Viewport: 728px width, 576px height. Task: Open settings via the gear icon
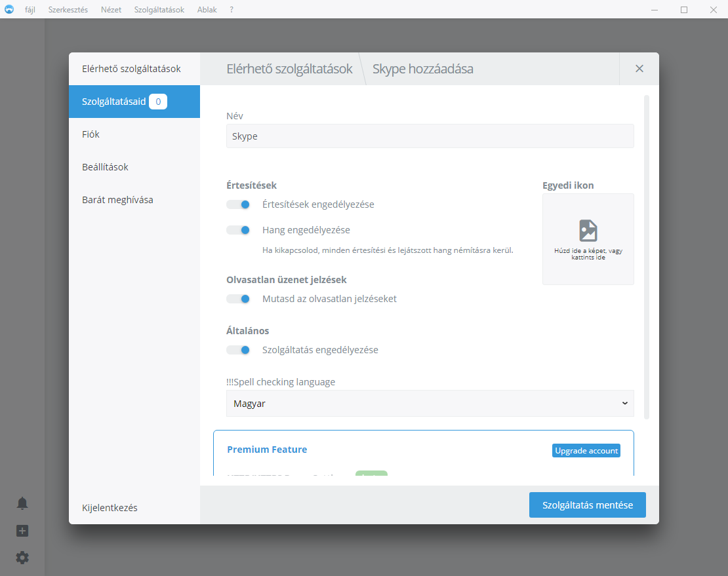[x=22, y=558]
